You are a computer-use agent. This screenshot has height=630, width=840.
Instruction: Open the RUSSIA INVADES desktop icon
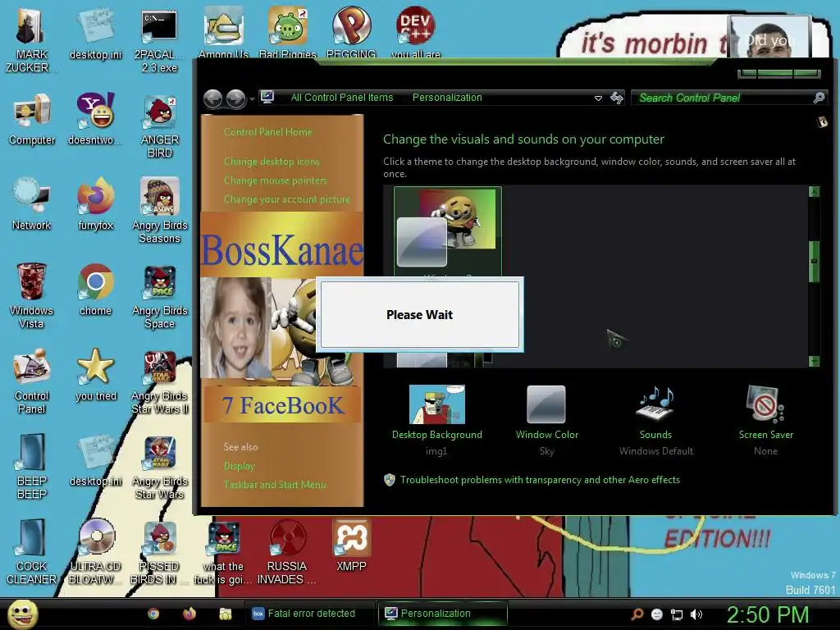tap(287, 551)
